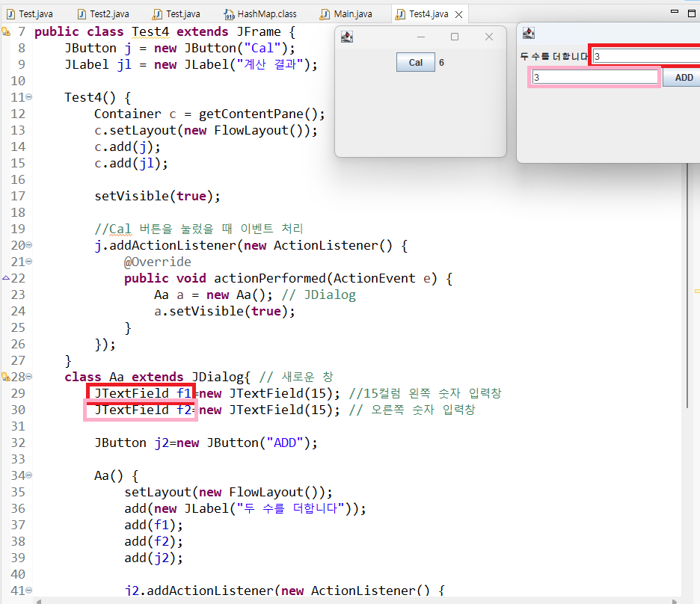Click the Java icon in the add dialog title bar
This screenshot has width=700, height=604.
point(529,33)
